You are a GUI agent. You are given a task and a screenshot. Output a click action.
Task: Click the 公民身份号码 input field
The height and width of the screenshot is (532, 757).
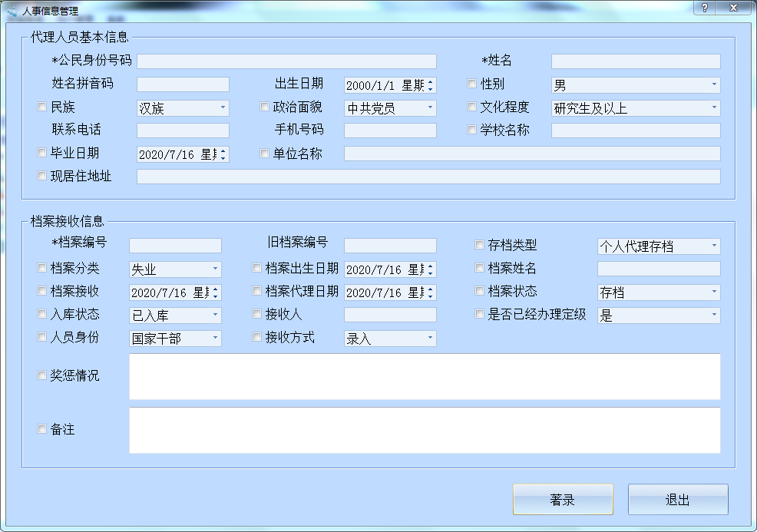coord(286,61)
